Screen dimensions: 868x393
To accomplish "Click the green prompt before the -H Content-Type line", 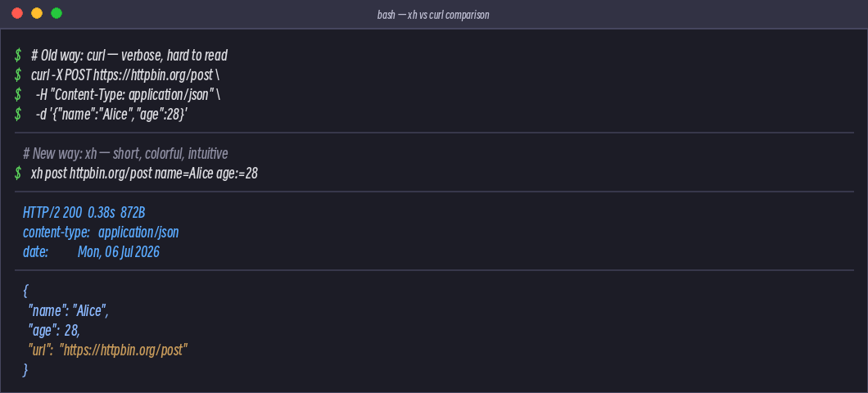I will 18,95.
